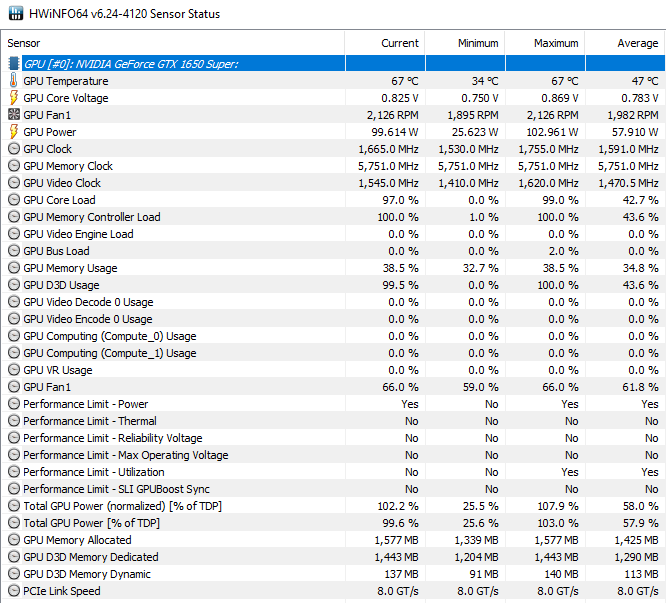Screen dimensions: 666x603
Task: Click the HWiNFO64 app icon in title bar
Action: 16,13
